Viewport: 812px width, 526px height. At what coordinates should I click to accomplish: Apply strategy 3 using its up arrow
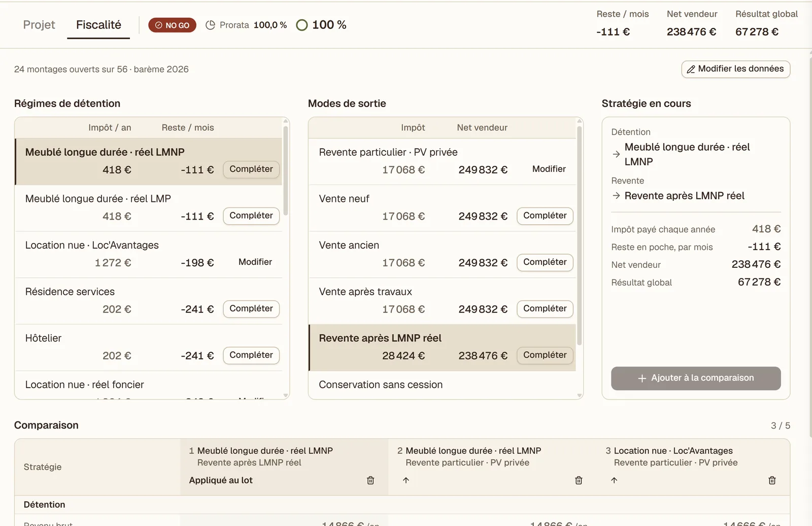(614, 480)
